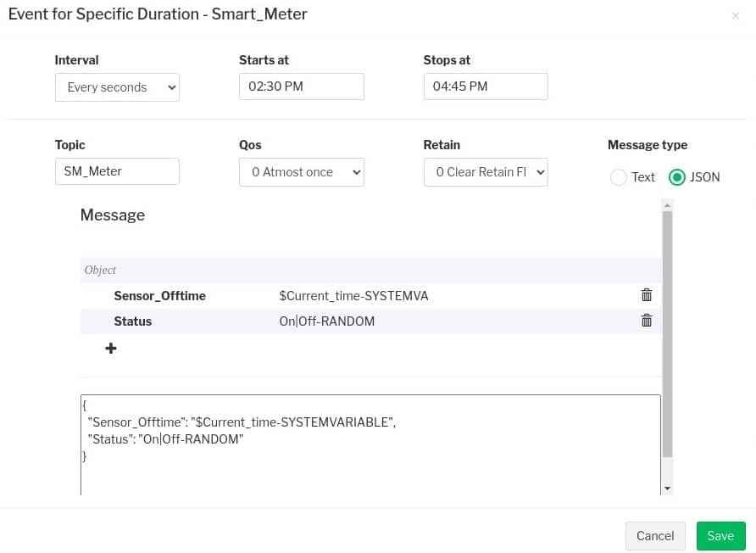The image size is (756, 553).
Task: Click the $Current_time-SYSTEMVA value
Action: click(x=353, y=296)
